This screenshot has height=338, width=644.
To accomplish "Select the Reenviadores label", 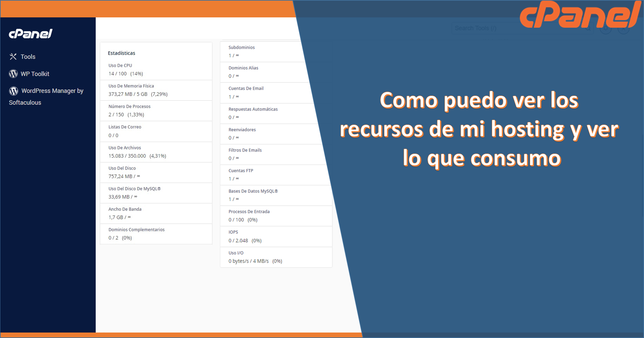I will 242,130.
